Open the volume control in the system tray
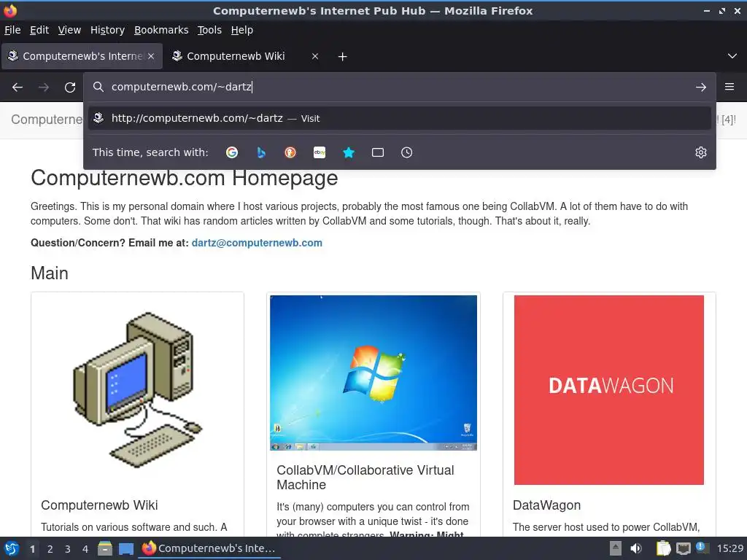 [636, 548]
